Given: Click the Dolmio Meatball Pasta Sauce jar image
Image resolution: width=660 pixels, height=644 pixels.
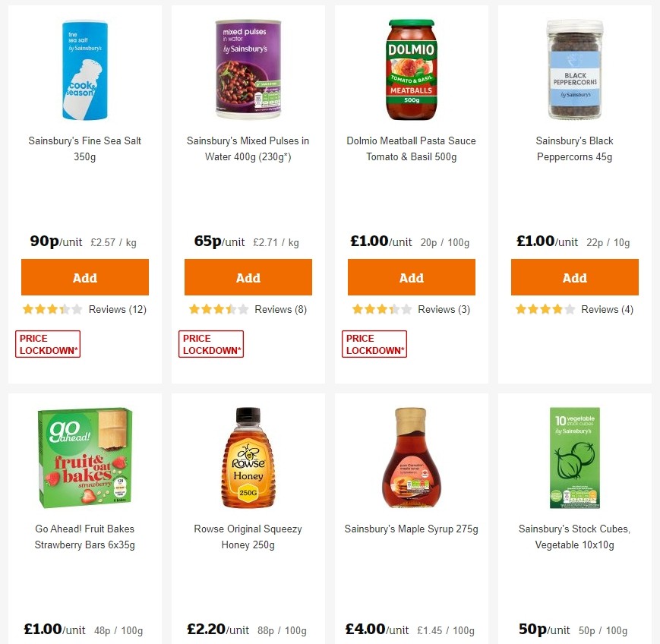Looking at the screenshot, I should coord(411,68).
